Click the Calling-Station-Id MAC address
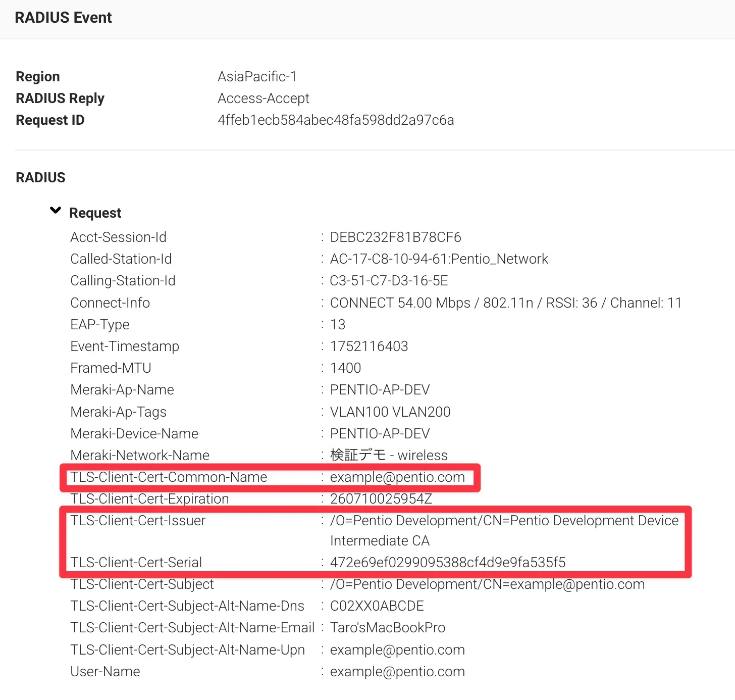The height and width of the screenshot is (700, 735). (x=389, y=281)
